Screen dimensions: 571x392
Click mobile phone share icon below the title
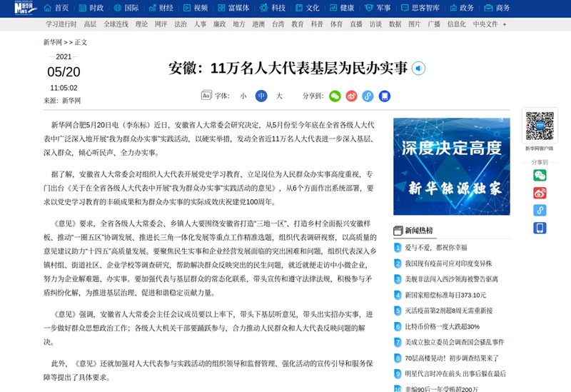[x=385, y=96]
